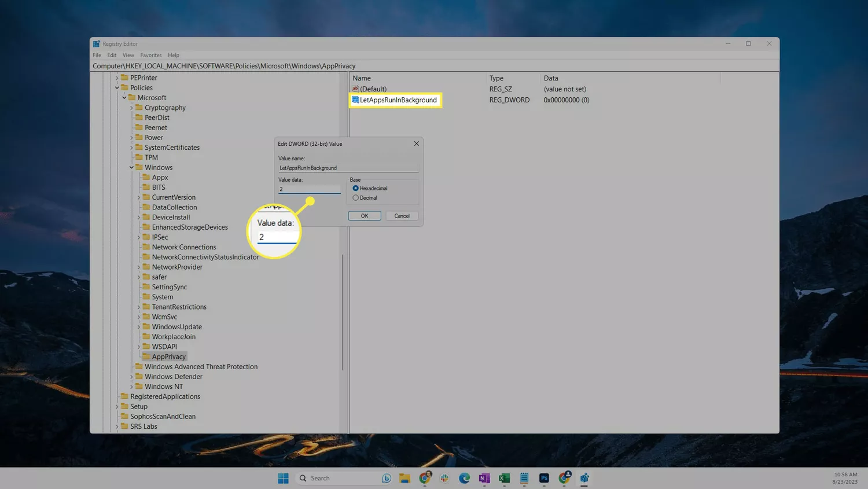Select Windows Advanced Threat Protection key
This screenshot has width=868, height=489.
201,367
